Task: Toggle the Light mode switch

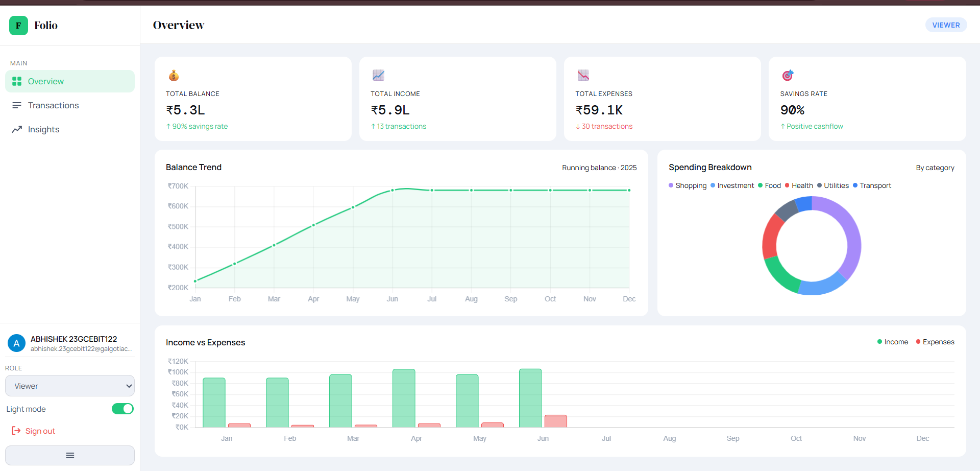Action: tap(122, 409)
